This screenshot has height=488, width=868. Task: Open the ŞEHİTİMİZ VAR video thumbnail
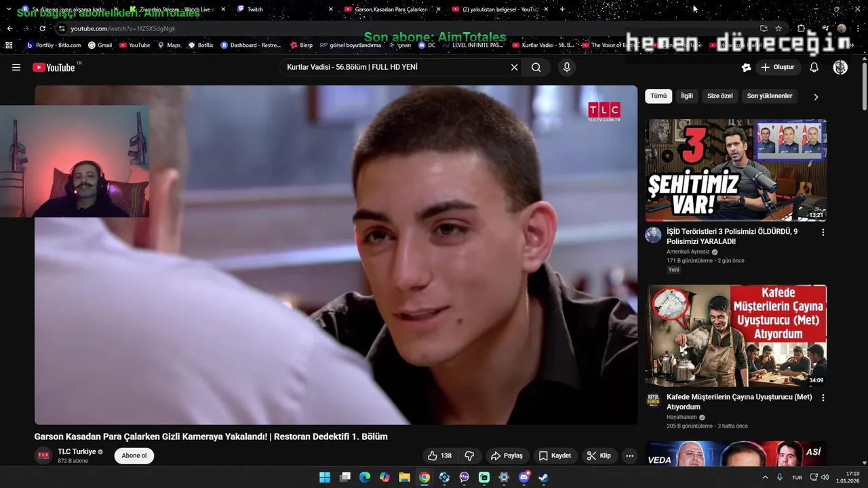coord(736,170)
